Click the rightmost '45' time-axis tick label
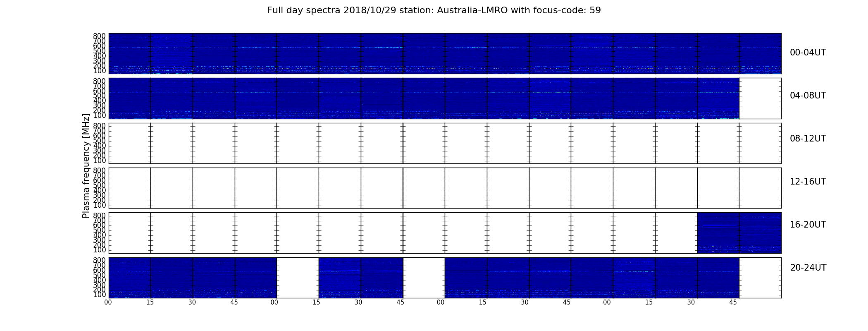 (x=733, y=302)
